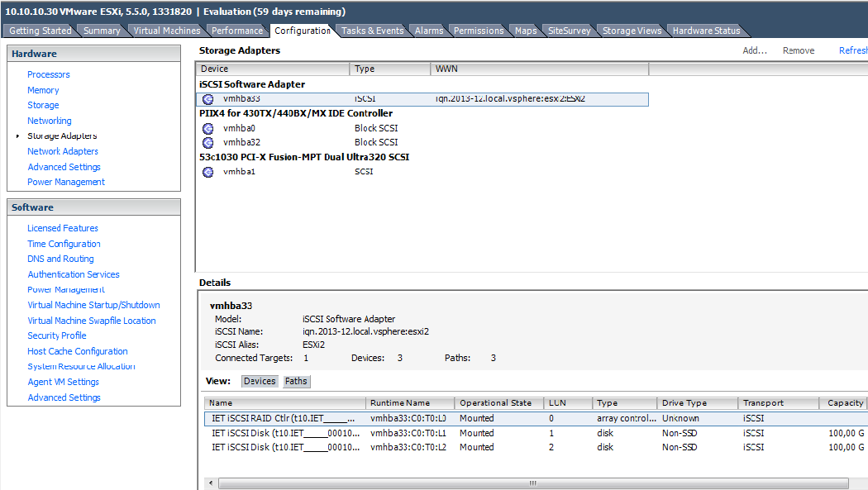Switch details view to Paths
The height and width of the screenshot is (490, 868).
point(296,381)
